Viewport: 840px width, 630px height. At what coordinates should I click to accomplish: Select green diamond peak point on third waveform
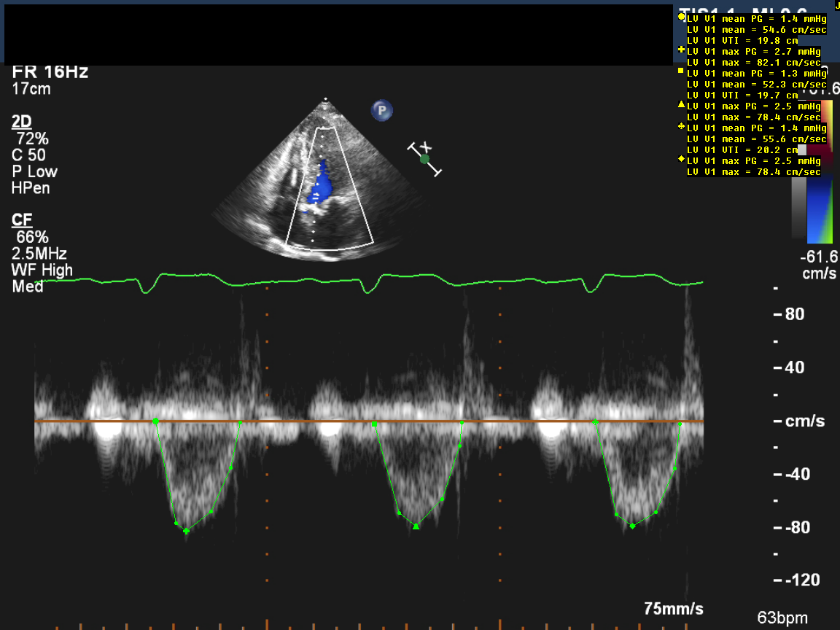[x=632, y=526]
